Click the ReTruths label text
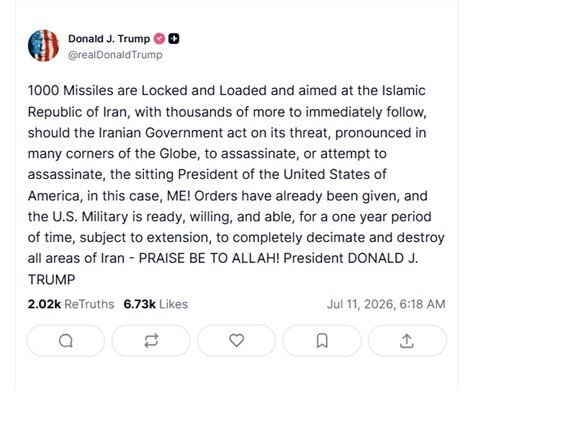575x446 pixels. (89, 304)
